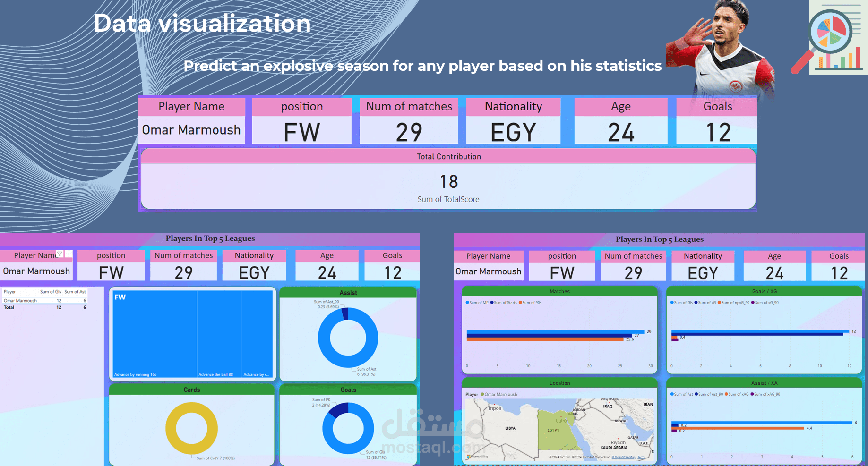
Task: Click the Goals / XG chart title
Action: pyautogui.click(x=764, y=291)
